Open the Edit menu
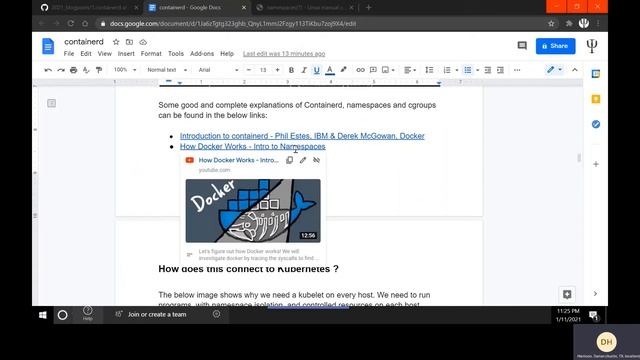The image size is (640, 360). 86,53
